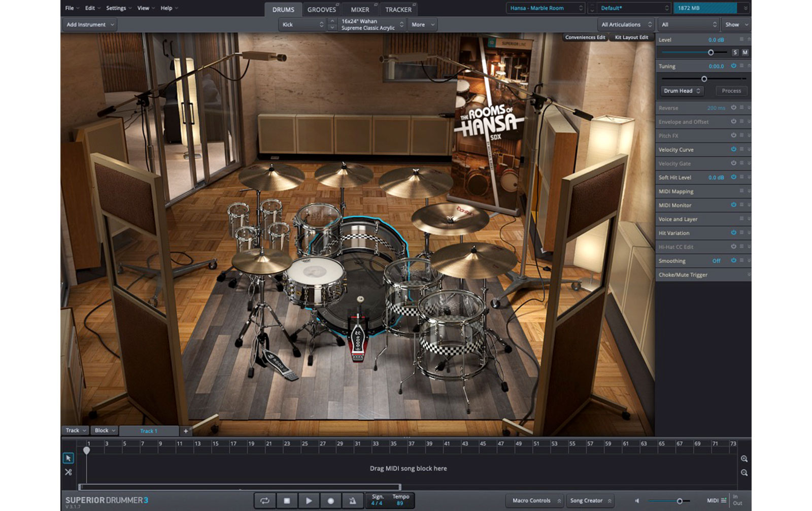Open Tuning section options menu icon
Image resolution: width=812 pixels, height=511 pixels.
click(x=741, y=66)
